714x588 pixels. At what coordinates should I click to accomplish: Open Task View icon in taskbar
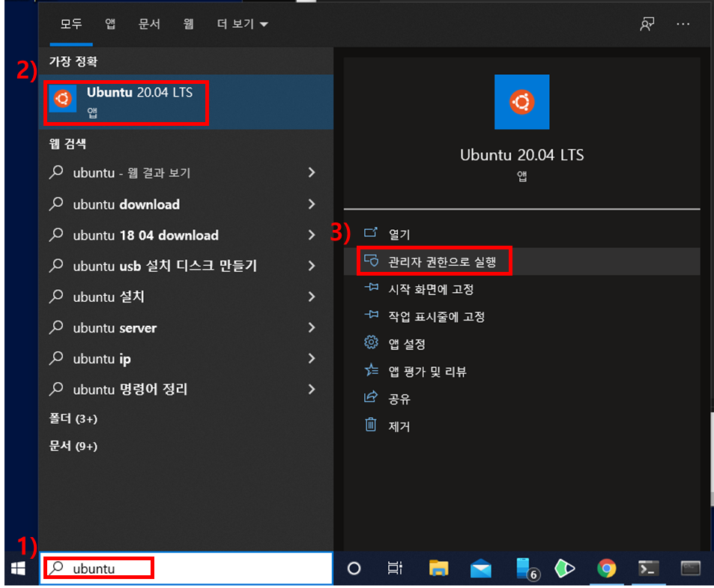(x=395, y=568)
